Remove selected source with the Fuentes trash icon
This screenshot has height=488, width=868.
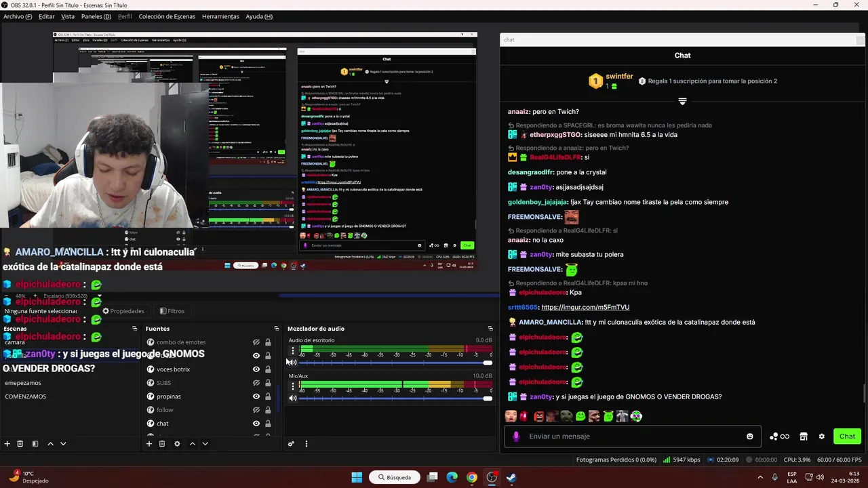pyautogui.click(x=162, y=444)
